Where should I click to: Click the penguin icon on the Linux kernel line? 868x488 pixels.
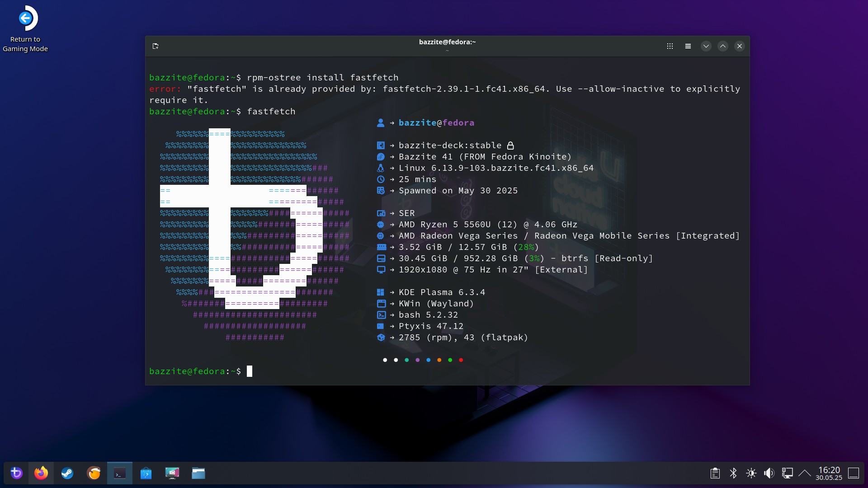(381, 168)
